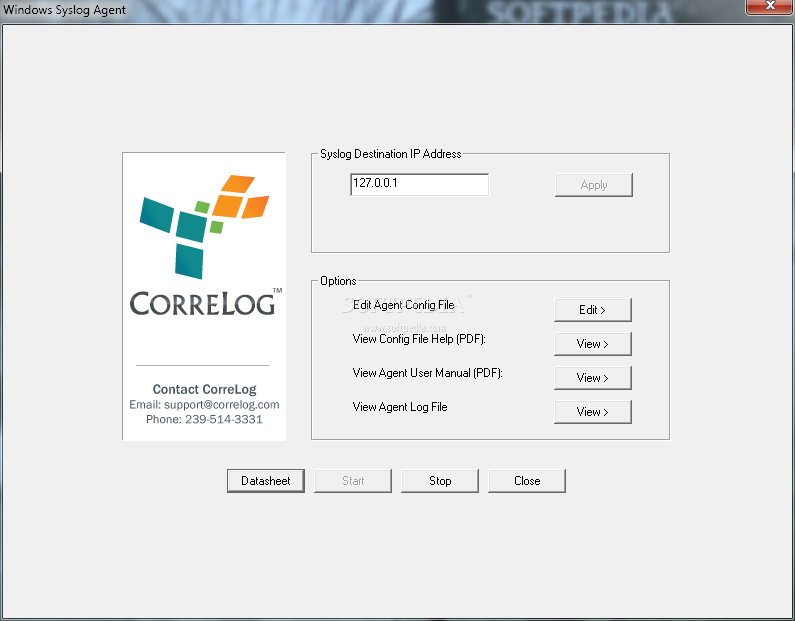The image size is (795, 621).
Task: Click the View Config File Help (PDF) label
Action: pyautogui.click(x=419, y=339)
